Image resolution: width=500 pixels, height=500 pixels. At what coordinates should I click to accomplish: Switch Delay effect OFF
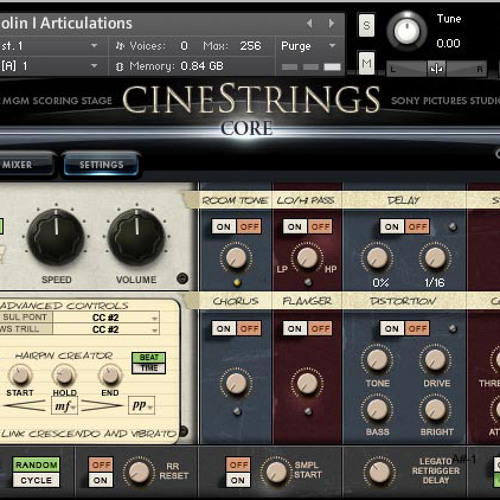pos(417,227)
